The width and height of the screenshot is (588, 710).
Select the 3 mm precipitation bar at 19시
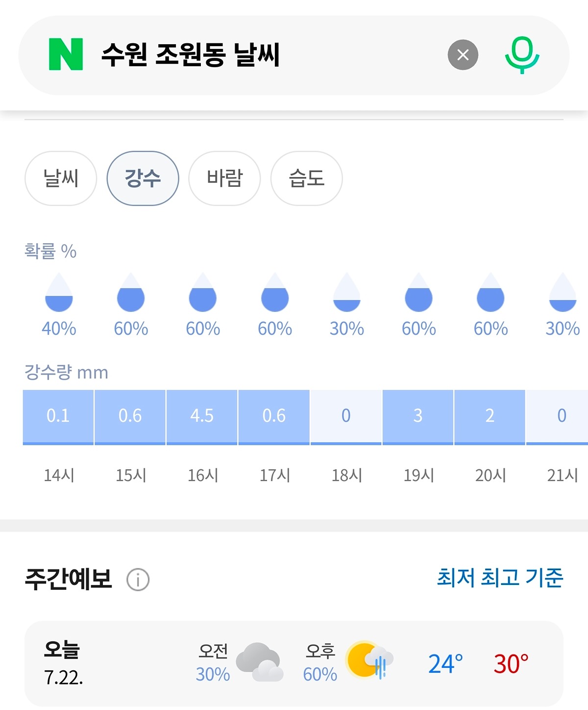(418, 417)
